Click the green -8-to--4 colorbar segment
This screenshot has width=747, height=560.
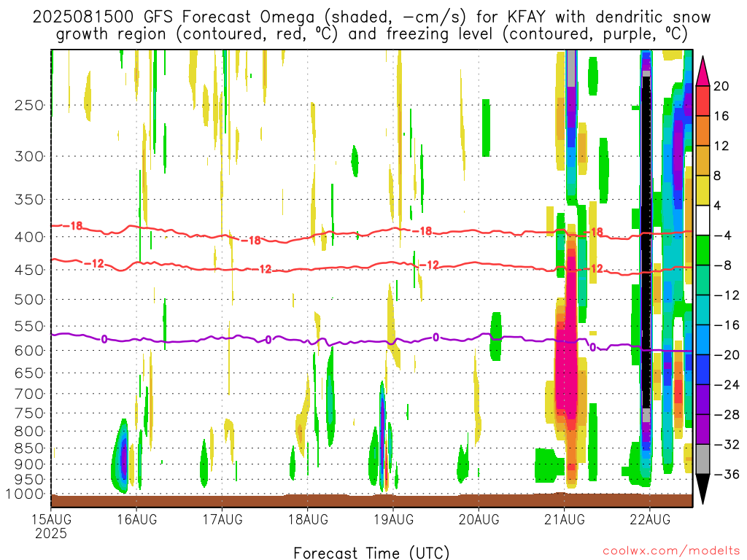click(703, 251)
